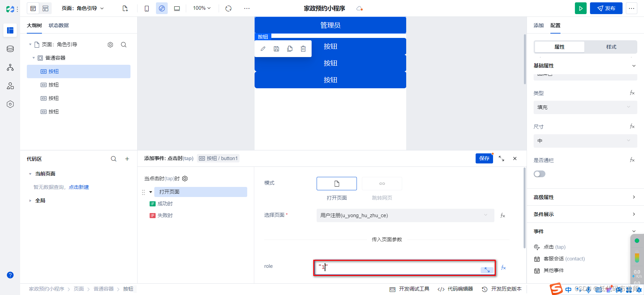Open the 页面: 角色引导 page dropdown

83,8
